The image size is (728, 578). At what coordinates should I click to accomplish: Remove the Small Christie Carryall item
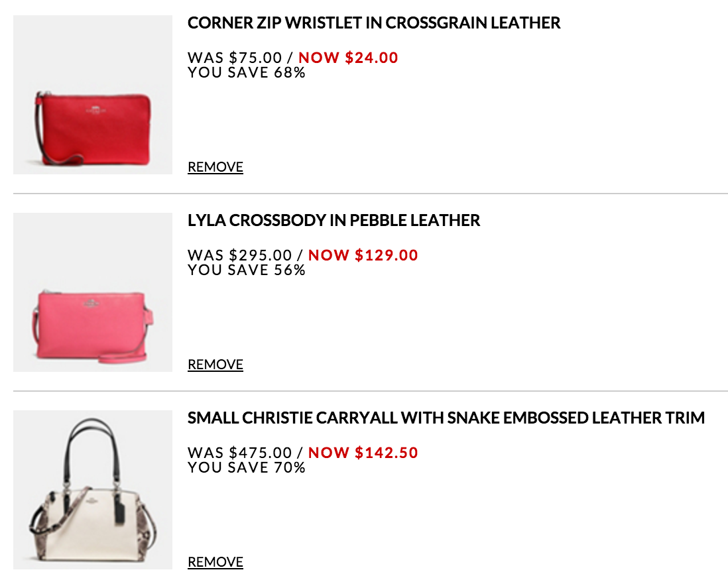(x=215, y=562)
